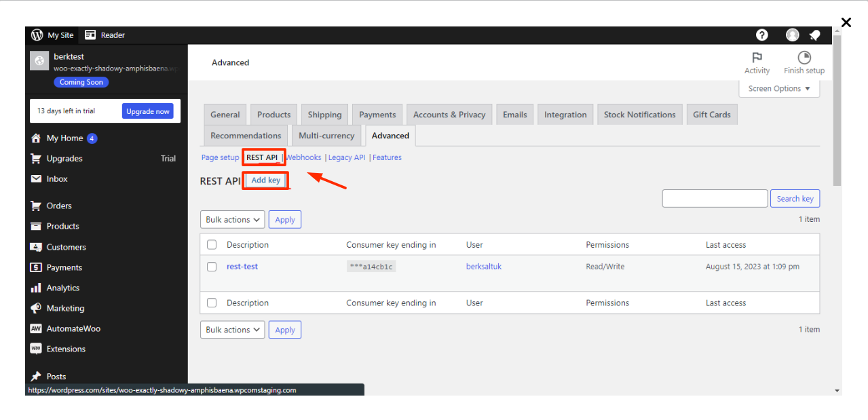The width and height of the screenshot is (868, 420).
Task: Switch to the General tab
Action: [225, 115]
